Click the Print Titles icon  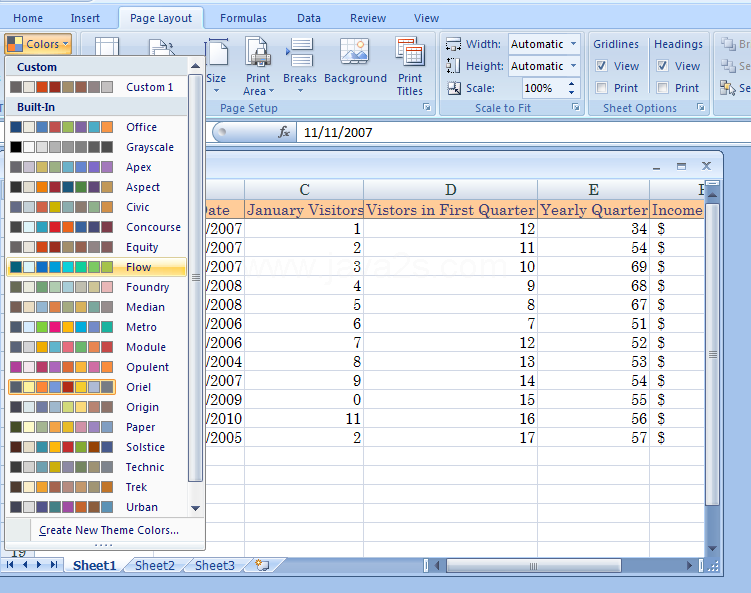coord(410,52)
